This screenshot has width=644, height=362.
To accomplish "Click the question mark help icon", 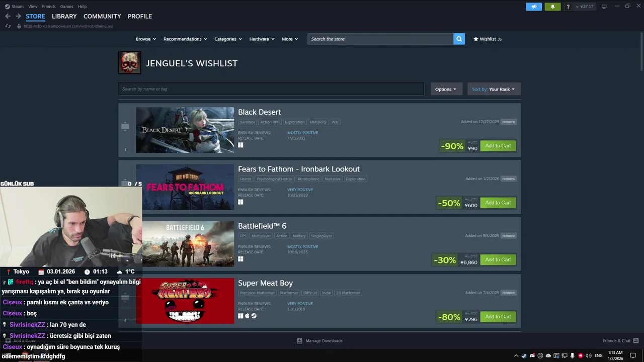I will tap(568, 7).
